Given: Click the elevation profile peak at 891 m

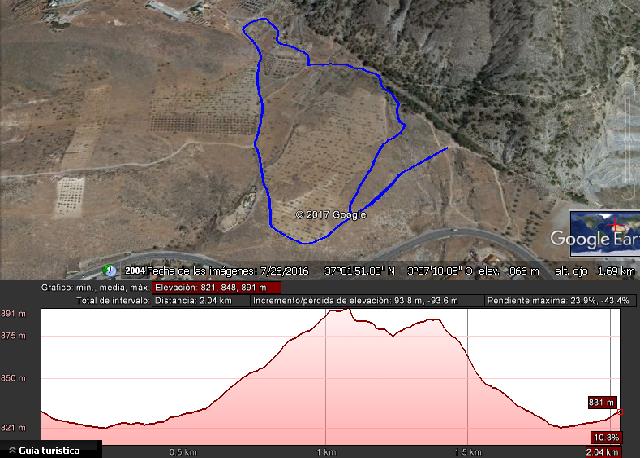Looking at the screenshot, I should (339, 311).
